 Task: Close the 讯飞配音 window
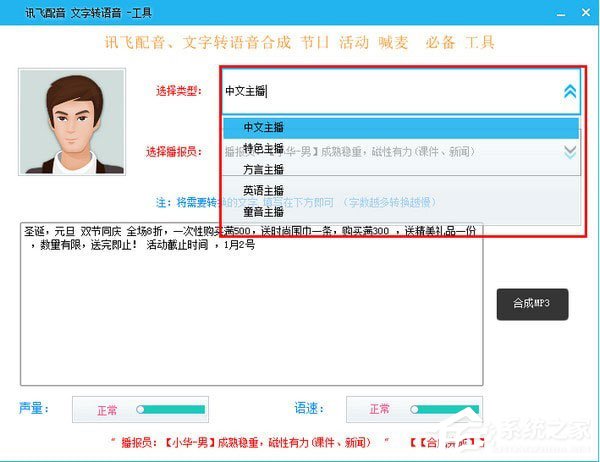tap(586, 13)
